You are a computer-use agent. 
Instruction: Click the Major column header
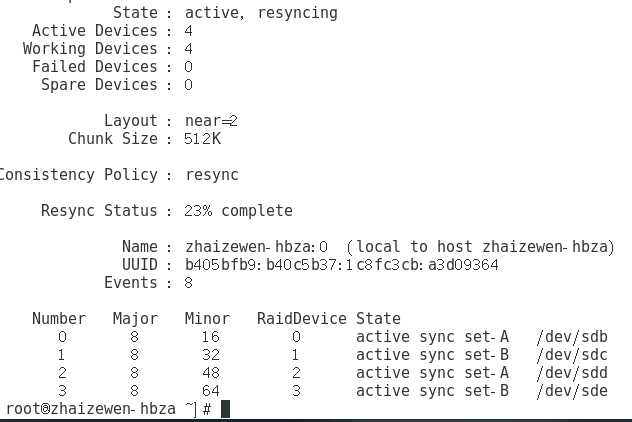coord(135,319)
